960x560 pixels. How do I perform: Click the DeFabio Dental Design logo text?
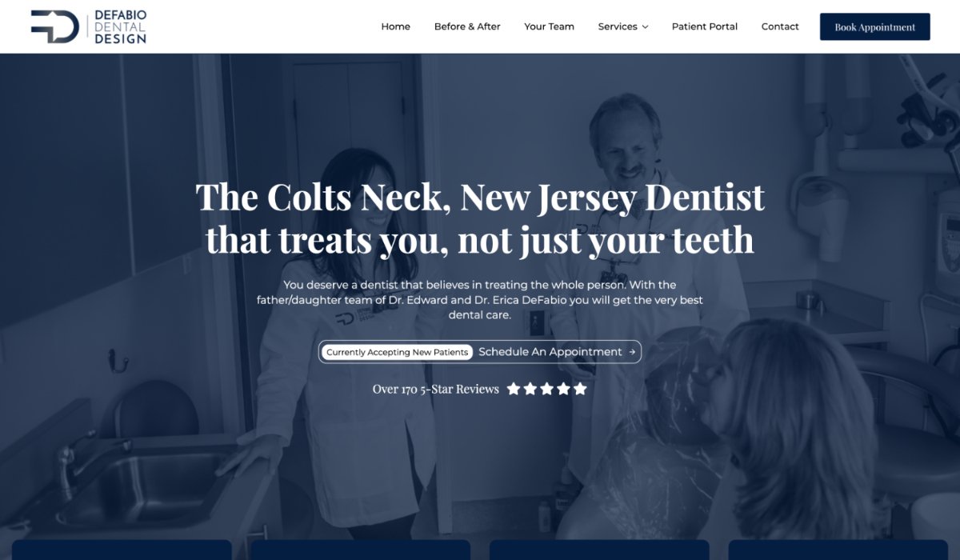120,27
